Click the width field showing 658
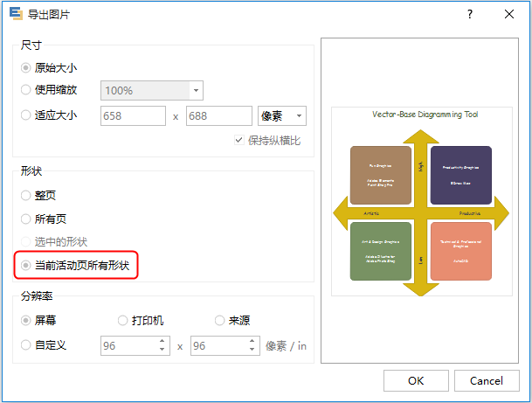Viewport: 532px width, 403px height. pos(133,115)
